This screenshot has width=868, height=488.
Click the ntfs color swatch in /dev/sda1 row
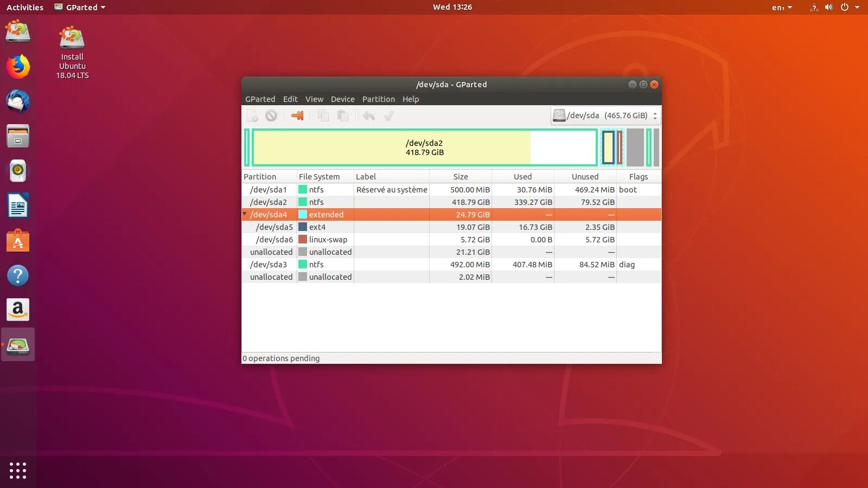point(303,189)
